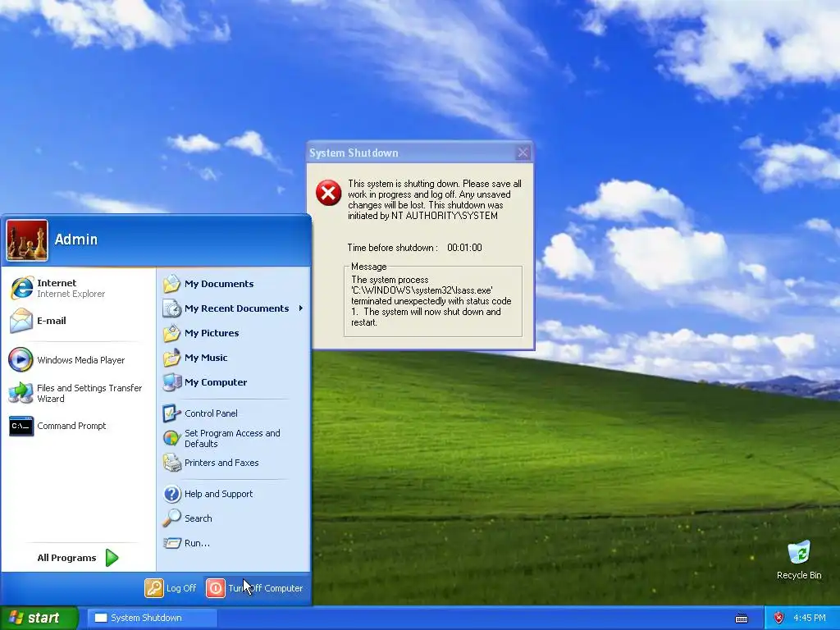Image resolution: width=840 pixels, height=630 pixels.
Task: Click the Help and Support question icon
Action: click(172, 493)
